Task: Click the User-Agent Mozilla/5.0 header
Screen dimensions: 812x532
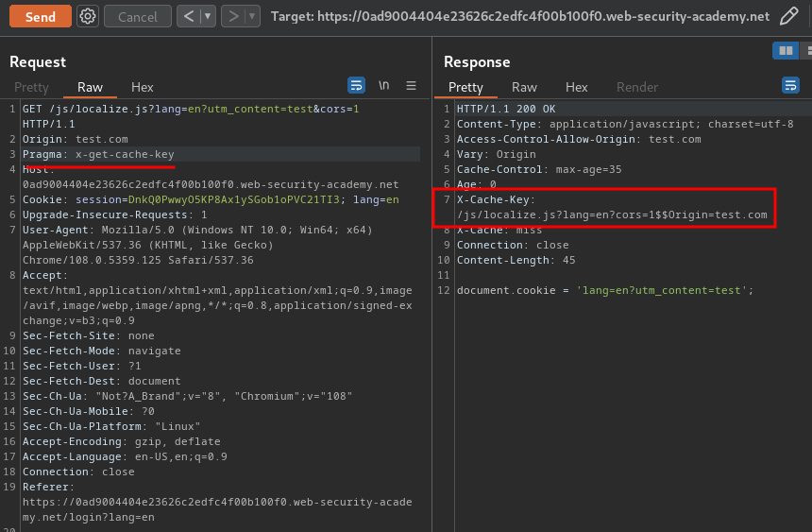Action: 197,245
